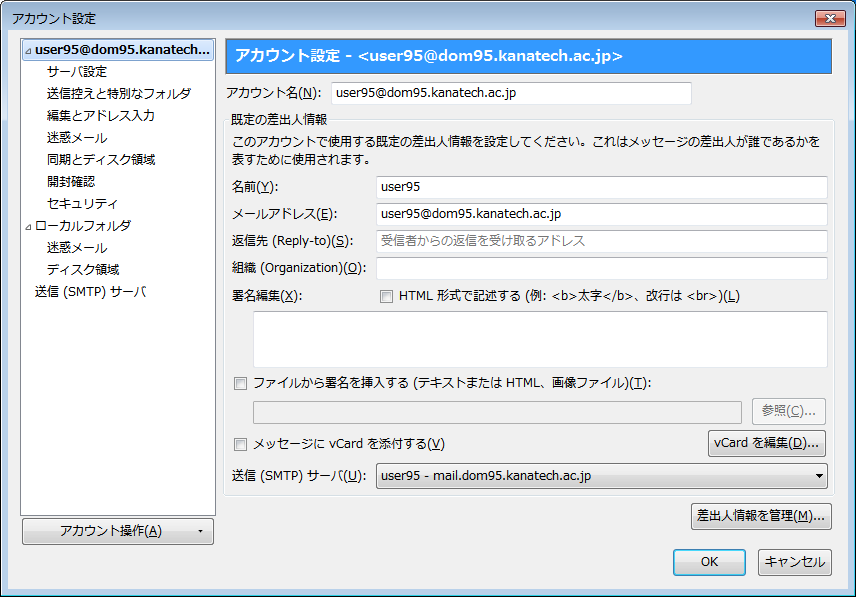Select 送信 (SMTP) サーバ tree entry
This screenshot has width=856, height=597.
pyautogui.click(x=91, y=291)
